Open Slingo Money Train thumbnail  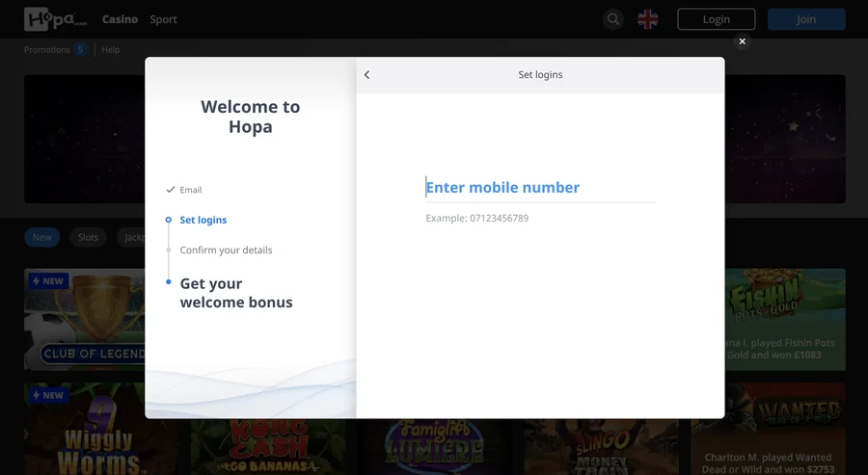pos(601,447)
